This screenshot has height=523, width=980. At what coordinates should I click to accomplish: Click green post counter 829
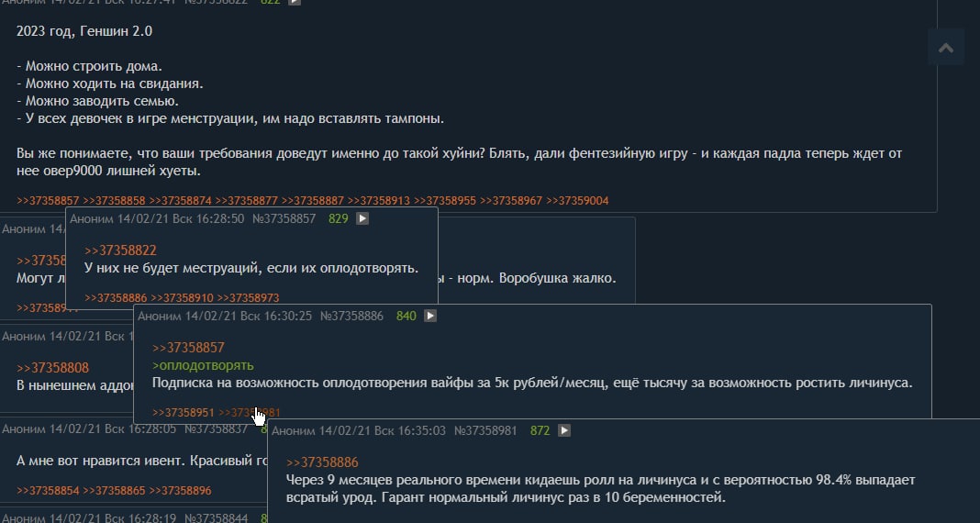coord(338,218)
